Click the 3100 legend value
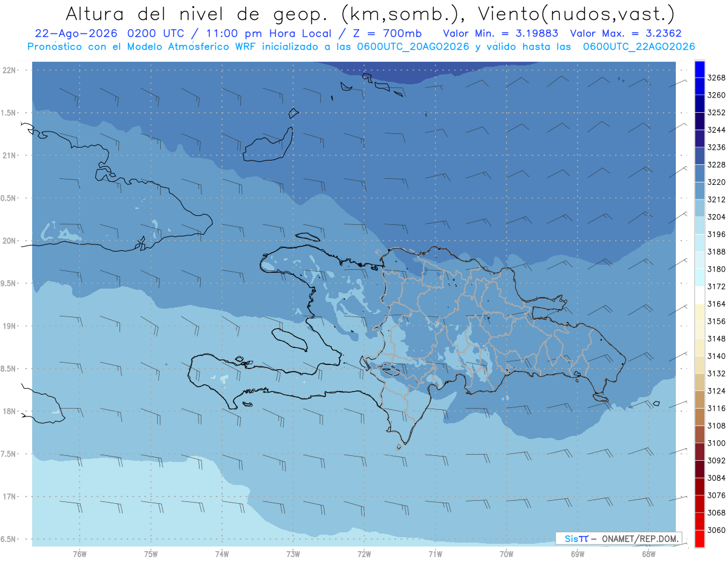 [x=716, y=443]
